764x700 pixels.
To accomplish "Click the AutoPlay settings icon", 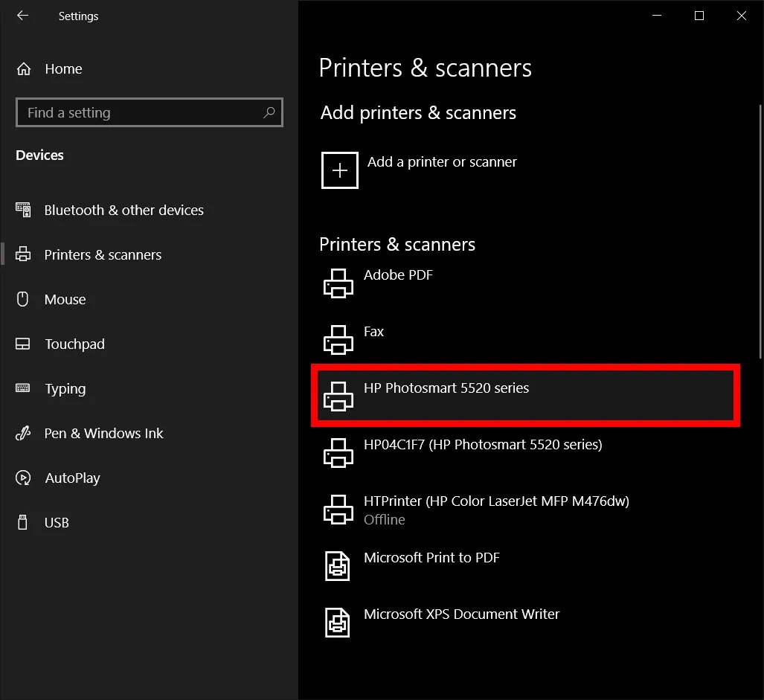I will tap(23, 478).
